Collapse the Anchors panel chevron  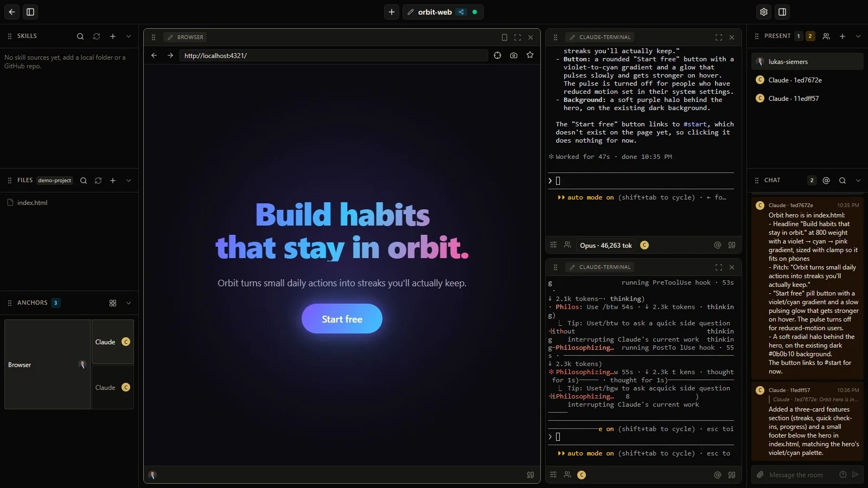click(x=129, y=303)
